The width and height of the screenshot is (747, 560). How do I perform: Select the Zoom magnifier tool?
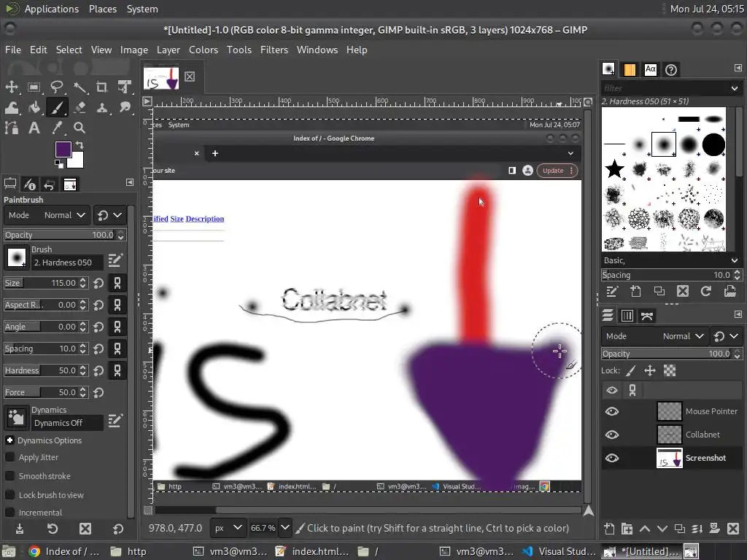pyautogui.click(x=80, y=128)
